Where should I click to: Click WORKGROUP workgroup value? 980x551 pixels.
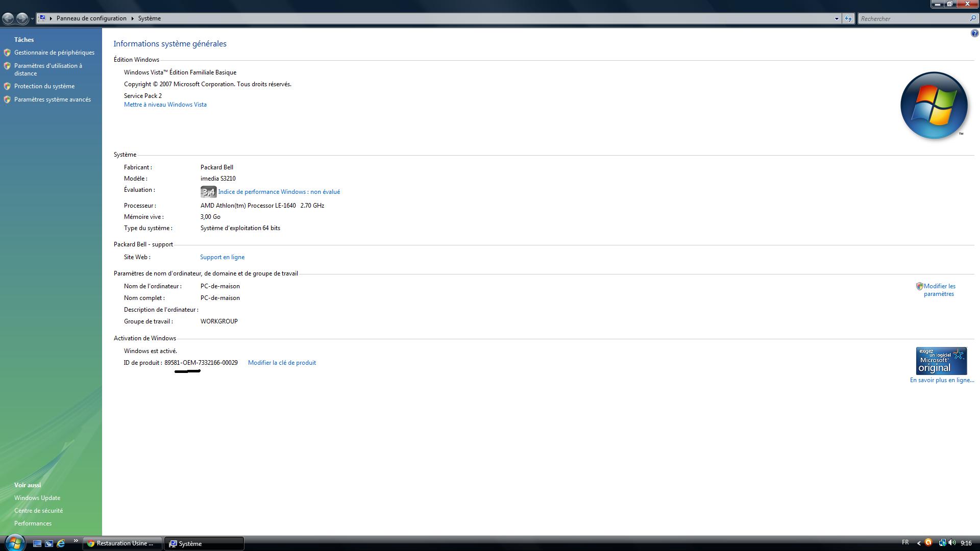pos(219,321)
